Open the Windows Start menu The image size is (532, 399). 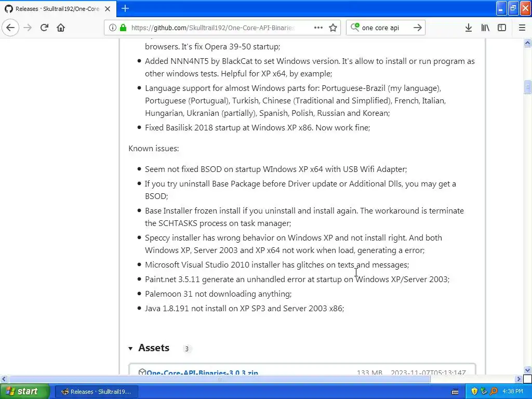(x=24, y=391)
